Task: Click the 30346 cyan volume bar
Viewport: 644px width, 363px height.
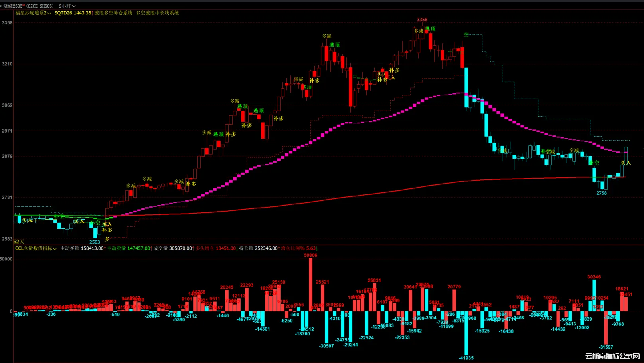Action: (594, 295)
